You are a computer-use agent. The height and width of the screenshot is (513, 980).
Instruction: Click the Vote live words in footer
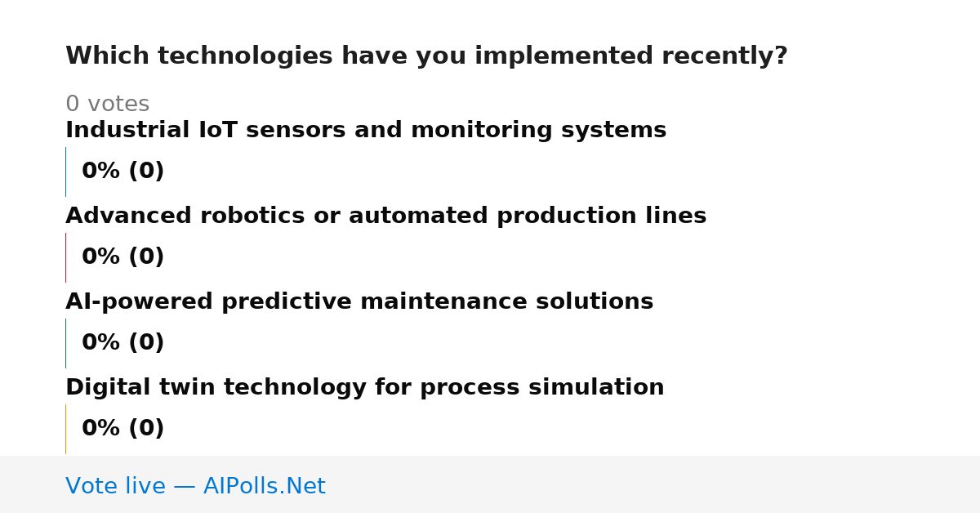tap(115, 487)
